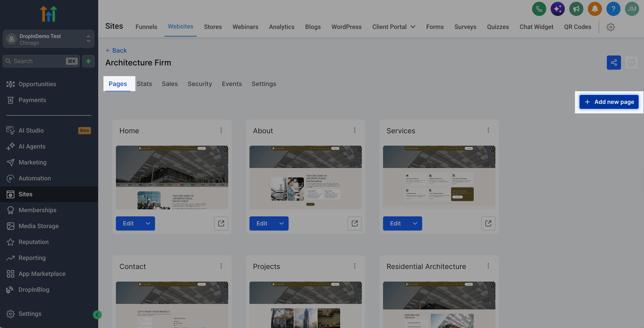The image size is (644, 328).
Task: Open About page preview in new tab
Action: [355, 223]
